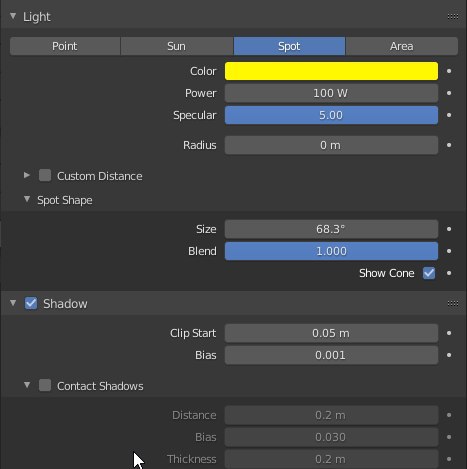Enable the Contact Shadows checkbox
The height and width of the screenshot is (469, 467).
click(45, 385)
